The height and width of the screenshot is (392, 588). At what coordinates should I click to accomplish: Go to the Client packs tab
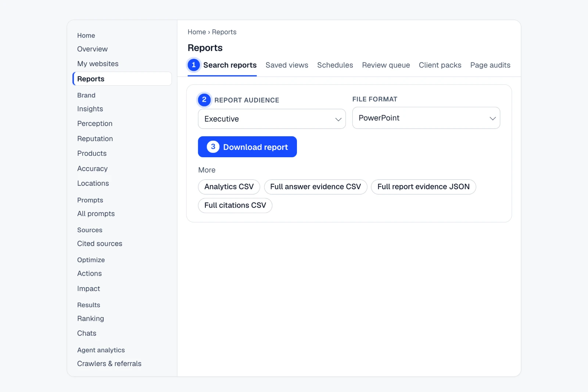(440, 65)
